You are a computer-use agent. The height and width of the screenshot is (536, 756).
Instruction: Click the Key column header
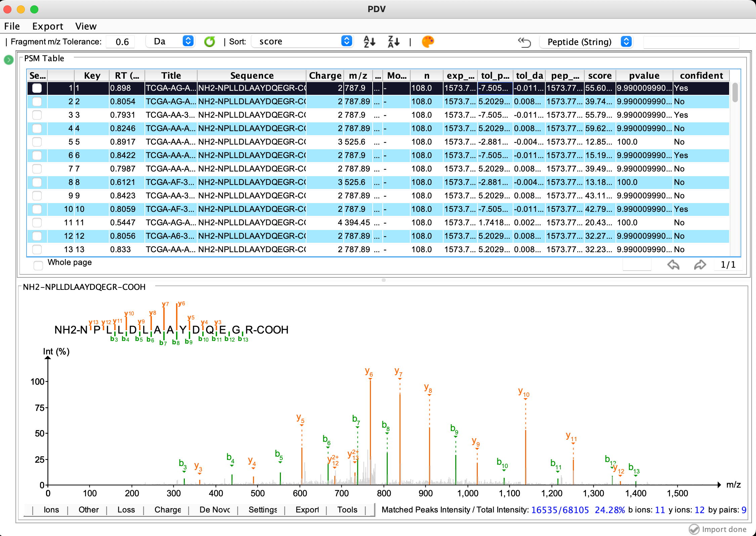point(92,76)
